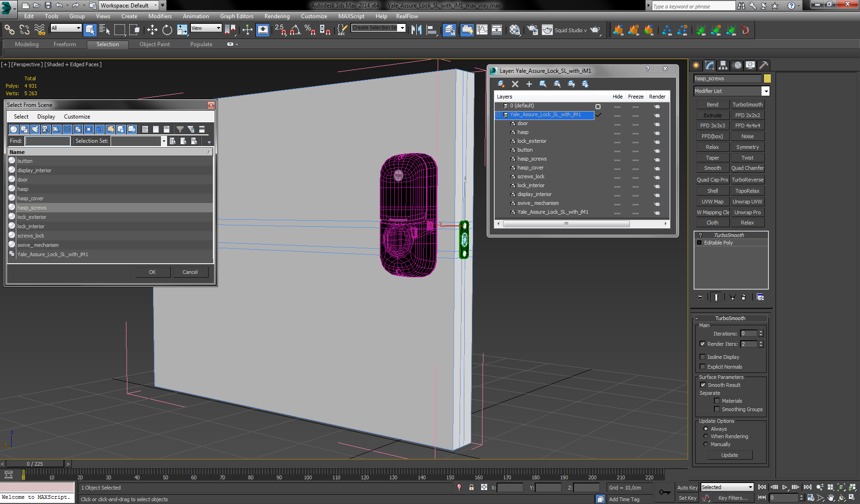Toggle the TurboSmooth modifier lightbulb
Viewport: 860px width, 504px height.
tap(700, 235)
